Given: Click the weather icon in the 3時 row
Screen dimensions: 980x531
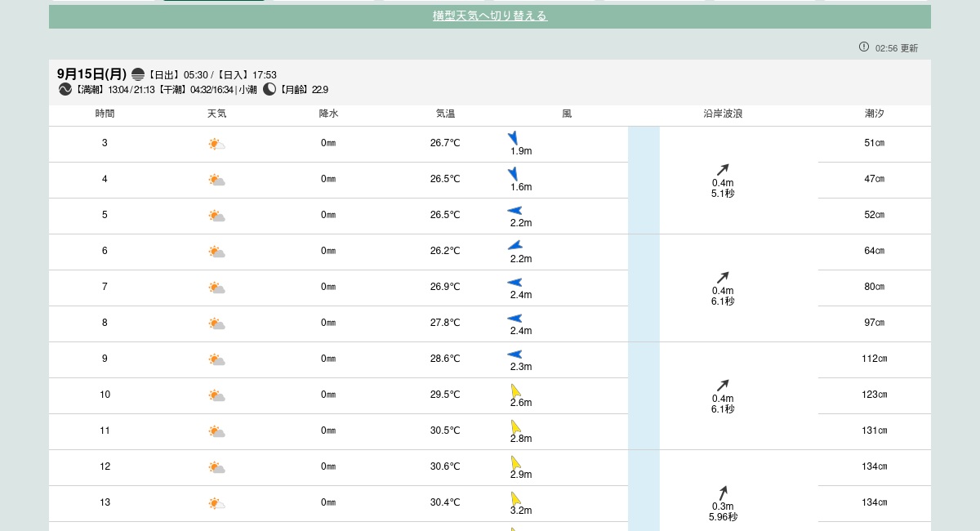Looking at the screenshot, I should click(216, 144).
